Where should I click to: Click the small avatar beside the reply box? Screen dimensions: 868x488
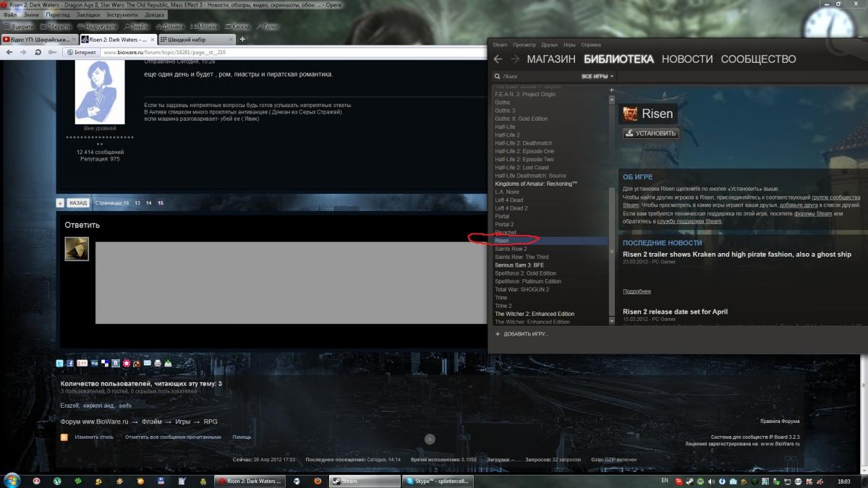coord(77,249)
